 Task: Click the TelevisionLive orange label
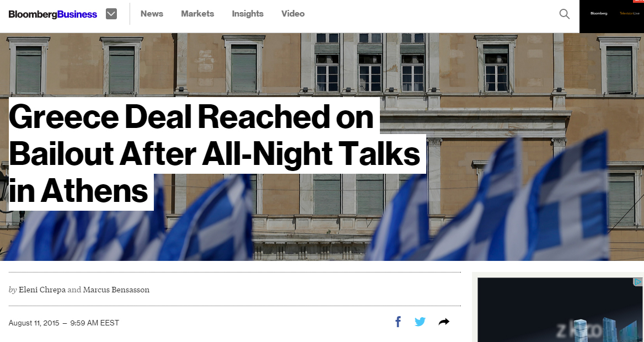click(630, 14)
